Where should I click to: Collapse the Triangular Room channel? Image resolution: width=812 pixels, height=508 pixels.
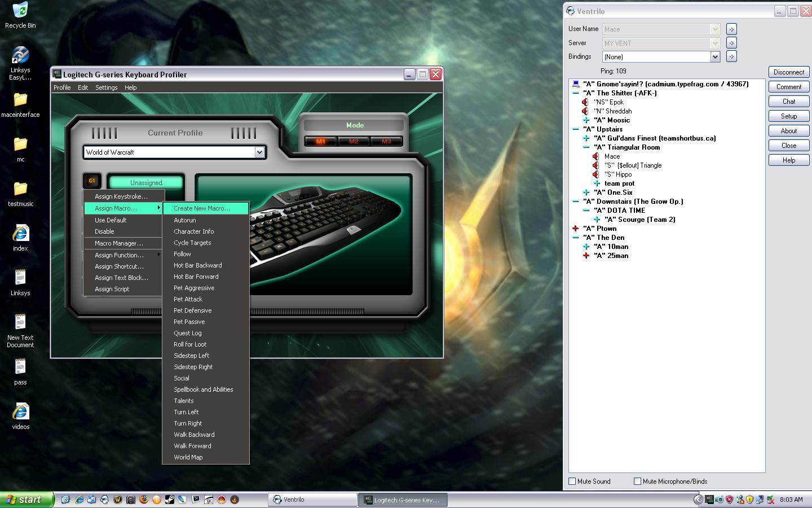click(x=586, y=147)
